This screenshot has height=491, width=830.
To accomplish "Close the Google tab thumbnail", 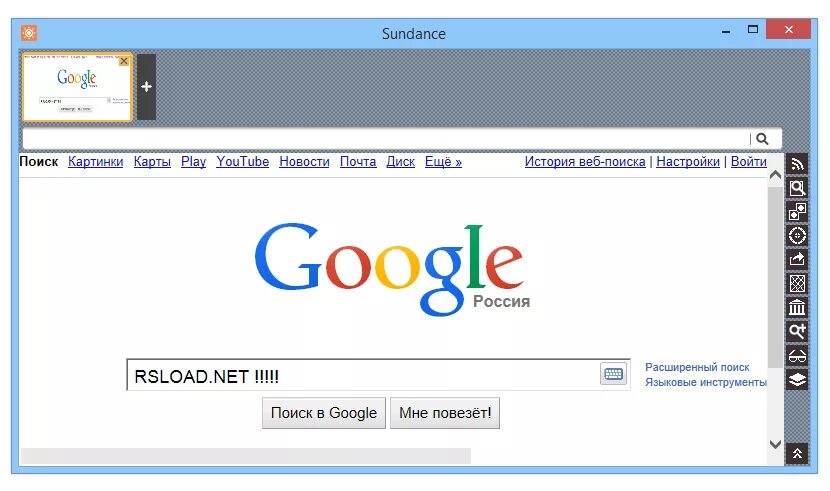I will click(x=124, y=61).
